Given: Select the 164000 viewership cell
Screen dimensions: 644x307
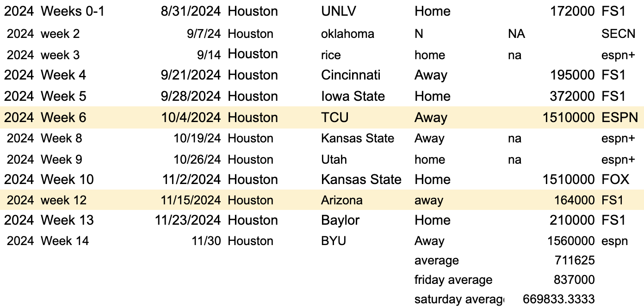Looking at the screenshot, I should [x=574, y=200].
